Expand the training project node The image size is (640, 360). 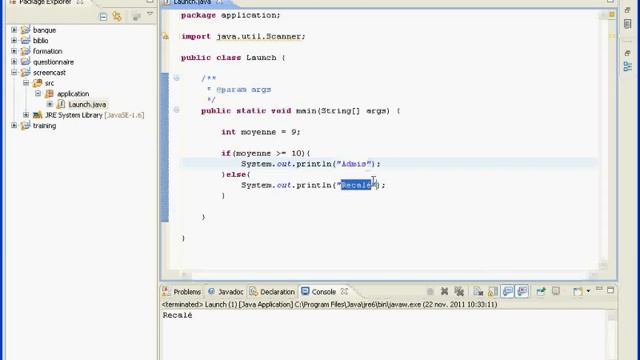[14, 125]
